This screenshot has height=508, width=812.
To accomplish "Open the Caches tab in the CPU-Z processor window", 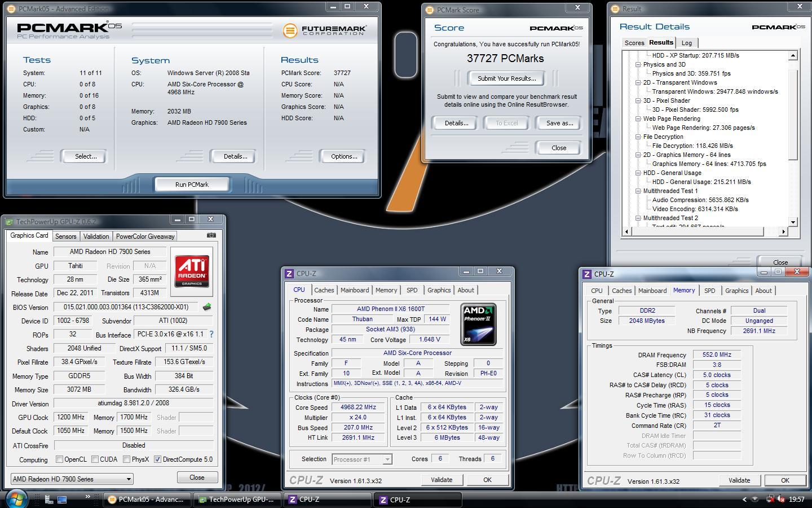I will point(324,290).
